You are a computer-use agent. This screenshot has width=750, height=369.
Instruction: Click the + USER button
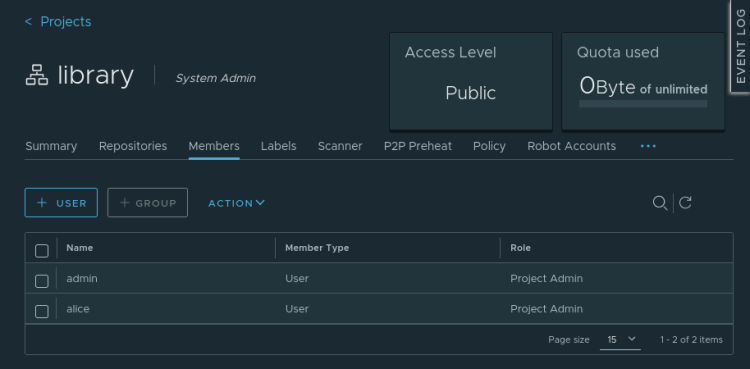pos(61,202)
